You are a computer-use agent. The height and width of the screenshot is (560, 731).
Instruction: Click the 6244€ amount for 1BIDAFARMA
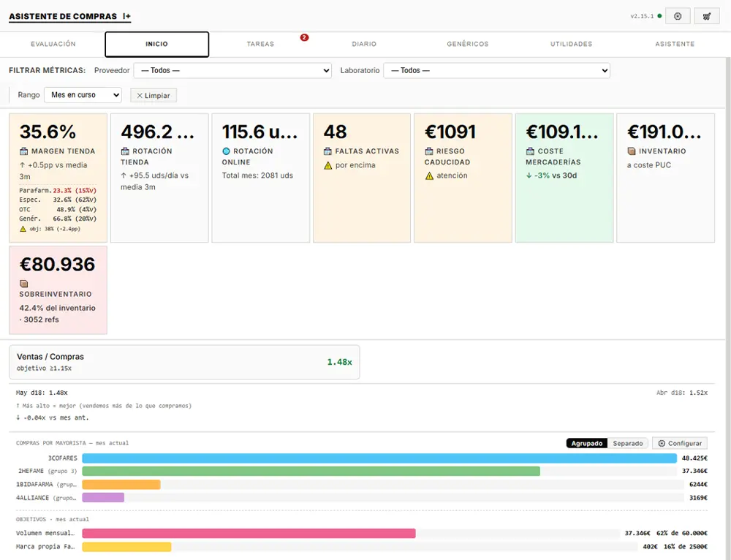[x=698, y=485]
